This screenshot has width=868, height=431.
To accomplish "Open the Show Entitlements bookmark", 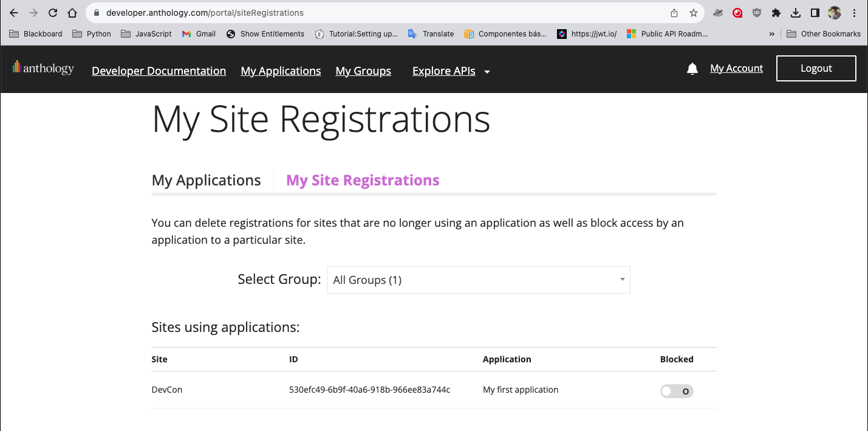I will pyautogui.click(x=265, y=34).
